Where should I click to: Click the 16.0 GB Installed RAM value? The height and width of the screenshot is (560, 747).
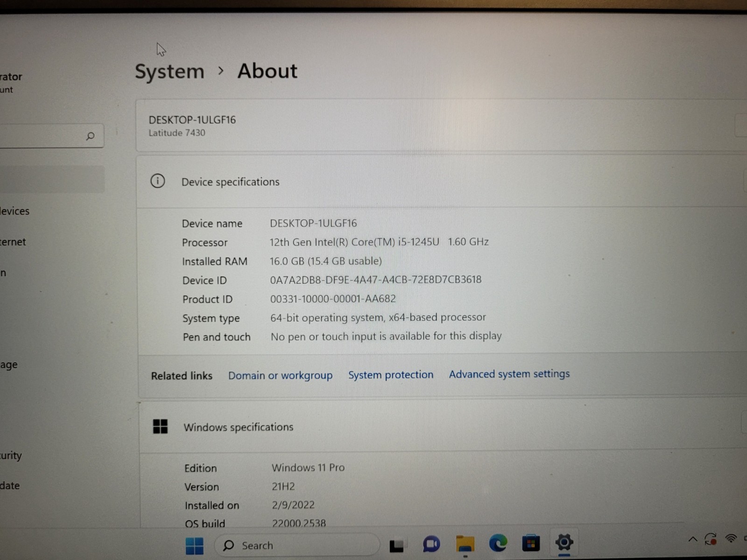tap(325, 261)
